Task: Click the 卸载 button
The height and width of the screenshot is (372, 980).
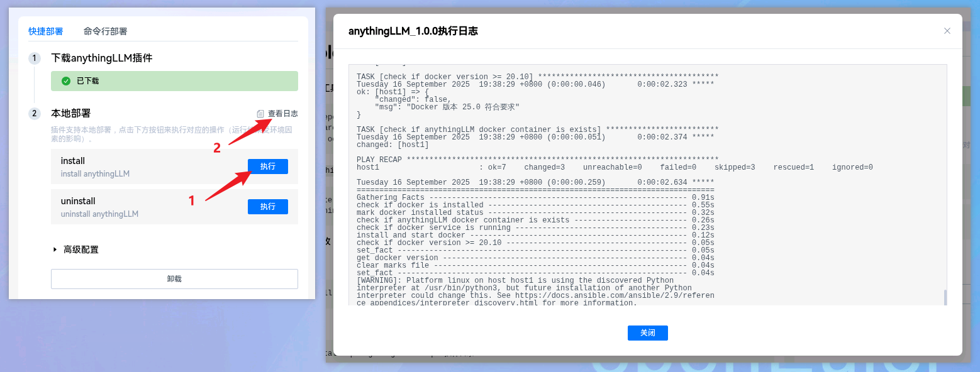Action: pyautogui.click(x=174, y=279)
